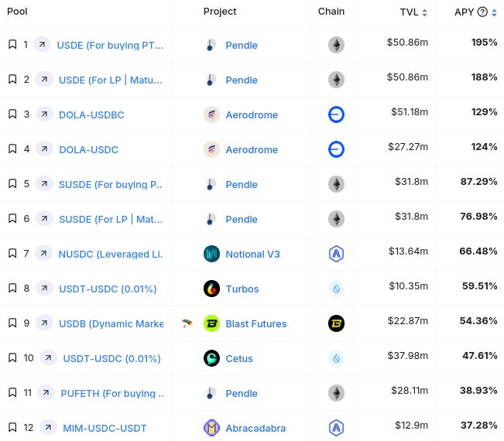Screen dimensions: 504x441
Task: Click the Ethereum chain icon in row 1
Action: pyautogui.click(x=336, y=45)
